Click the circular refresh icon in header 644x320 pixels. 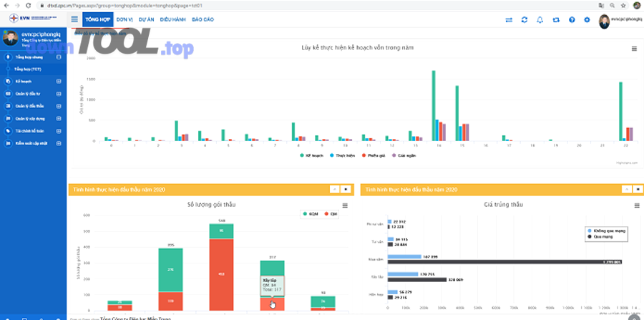pos(525,19)
